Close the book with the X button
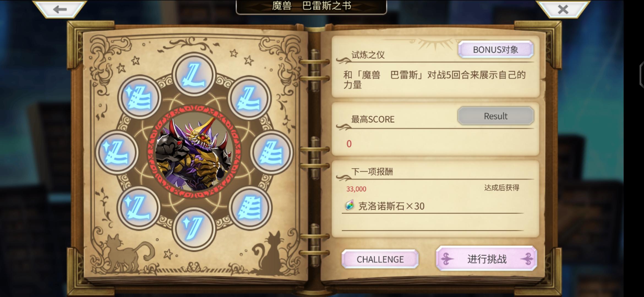The height and width of the screenshot is (297, 644). click(x=563, y=9)
